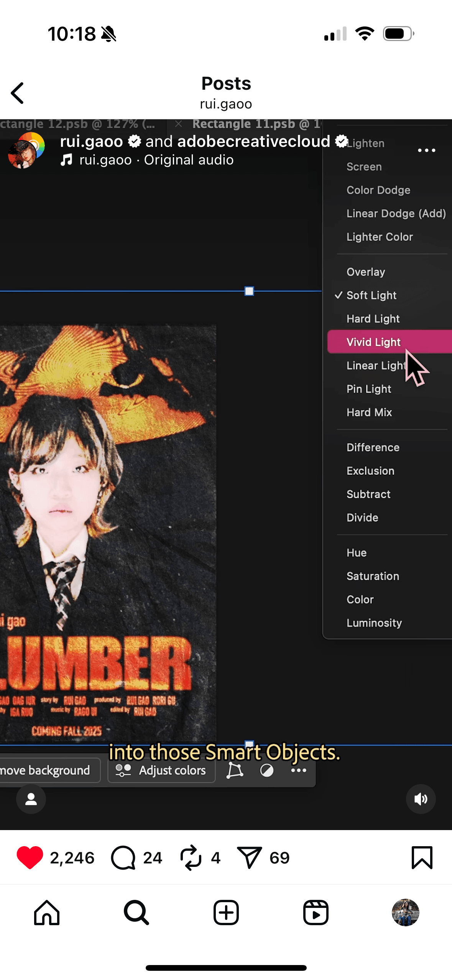
Task: Tap rui.gaoo subtitle under Posts header
Action: pos(226,104)
